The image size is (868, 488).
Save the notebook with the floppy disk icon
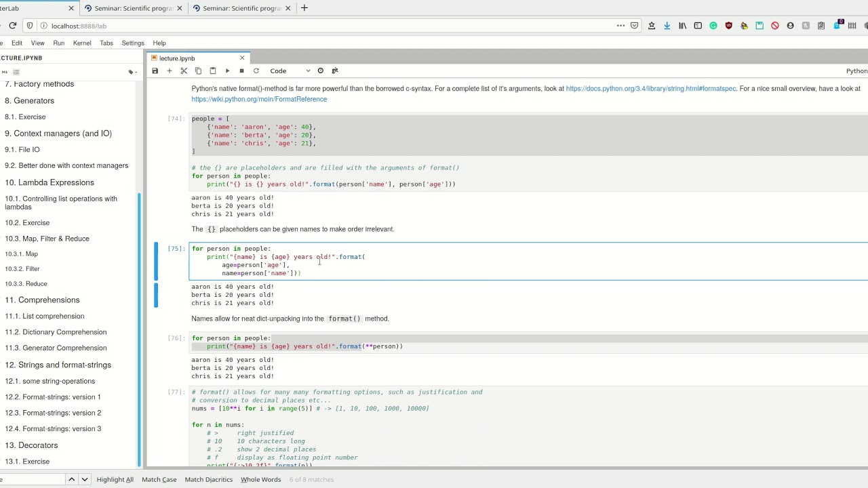point(155,70)
